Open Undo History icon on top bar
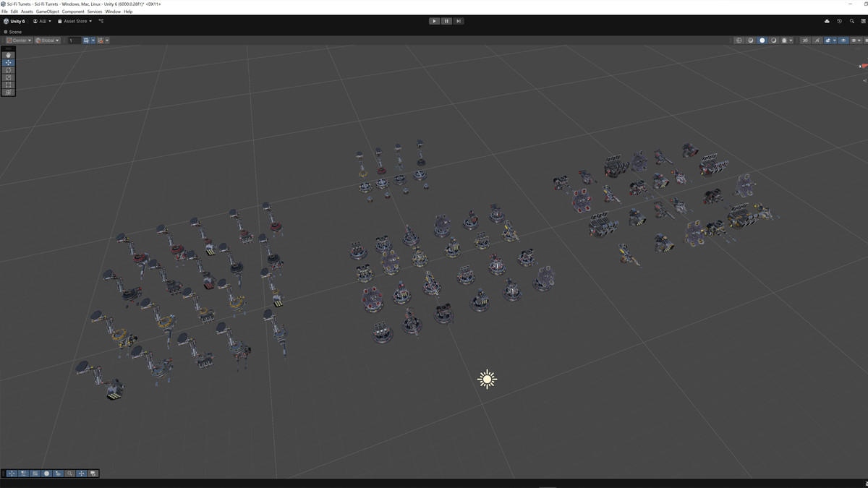 (839, 21)
